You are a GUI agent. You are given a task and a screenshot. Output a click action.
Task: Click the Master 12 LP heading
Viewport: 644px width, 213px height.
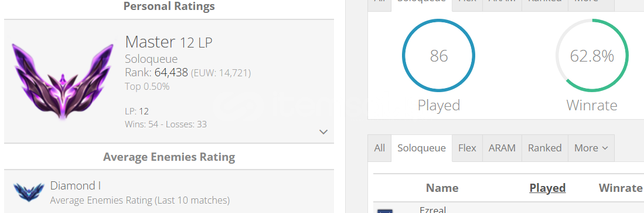(169, 42)
